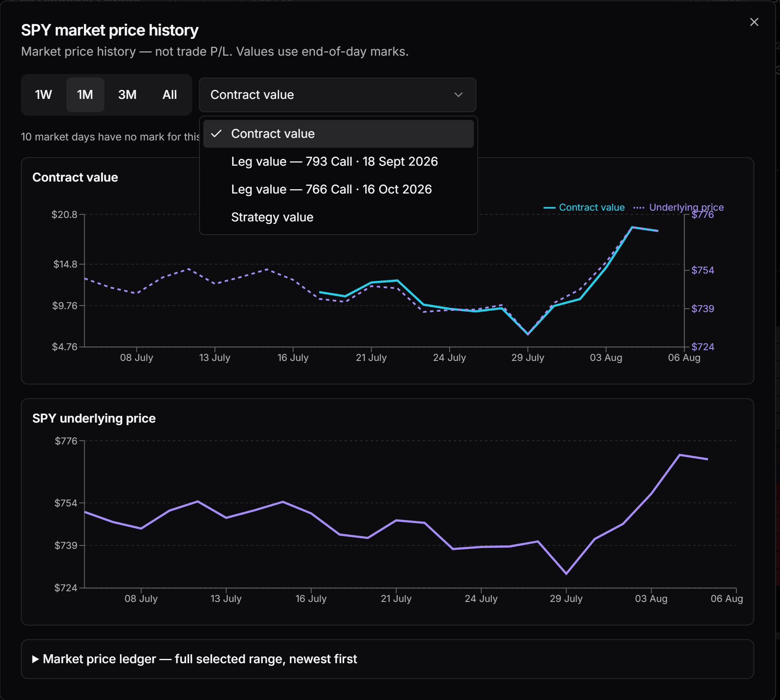Select the 1M time range
Screen dimensions: 780x700
click(85, 95)
